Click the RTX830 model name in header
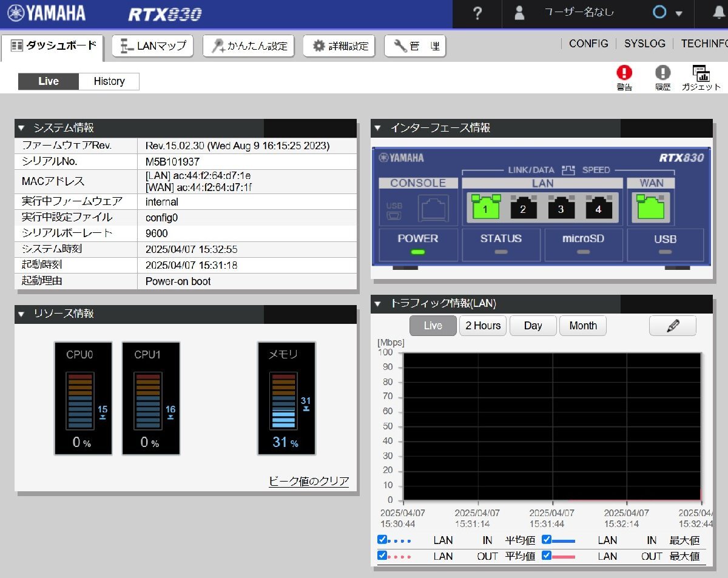This screenshot has width=728, height=578. tap(165, 14)
